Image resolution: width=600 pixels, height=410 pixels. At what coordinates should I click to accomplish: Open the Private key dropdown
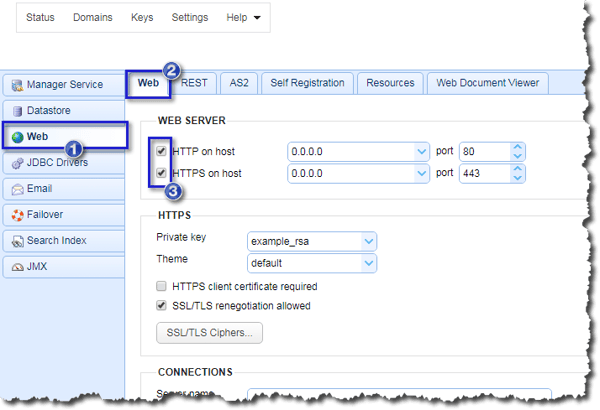[369, 242]
